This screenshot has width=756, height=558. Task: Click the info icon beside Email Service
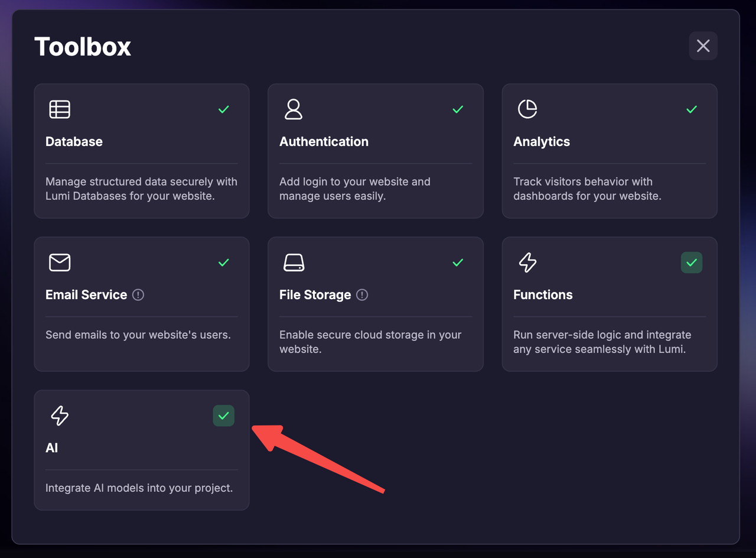(138, 295)
